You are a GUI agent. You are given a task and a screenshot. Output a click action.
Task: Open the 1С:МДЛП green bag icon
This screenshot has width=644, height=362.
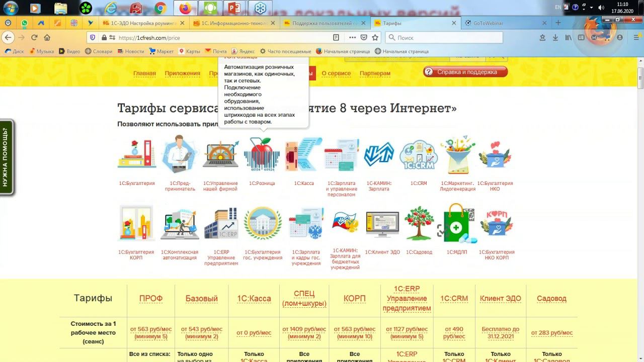click(x=457, y=223)
